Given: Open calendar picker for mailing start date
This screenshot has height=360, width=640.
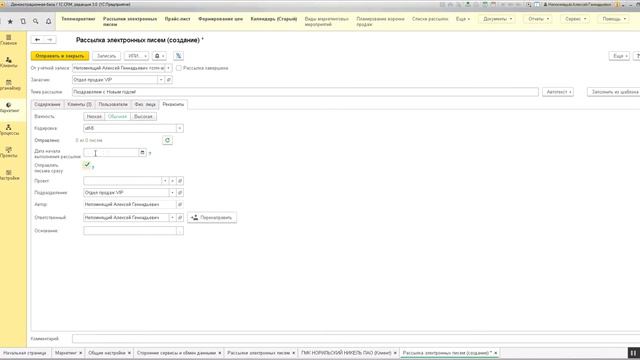Looking at the screenshot, I should (142, 153).
